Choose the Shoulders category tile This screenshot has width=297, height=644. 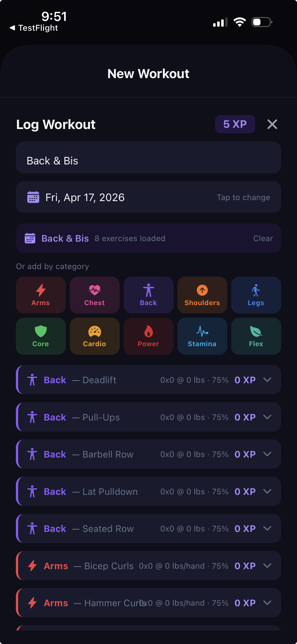tap(202, 295)
